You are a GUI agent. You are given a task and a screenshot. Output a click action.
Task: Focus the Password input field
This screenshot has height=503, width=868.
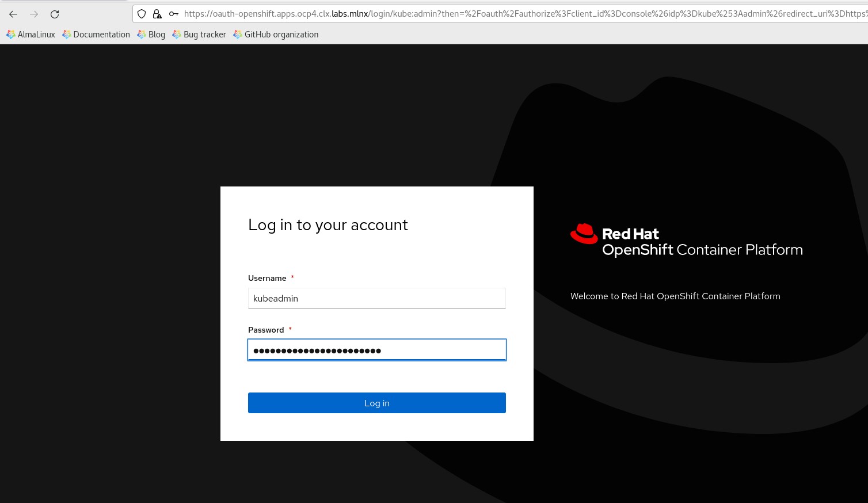pos(377,350)
